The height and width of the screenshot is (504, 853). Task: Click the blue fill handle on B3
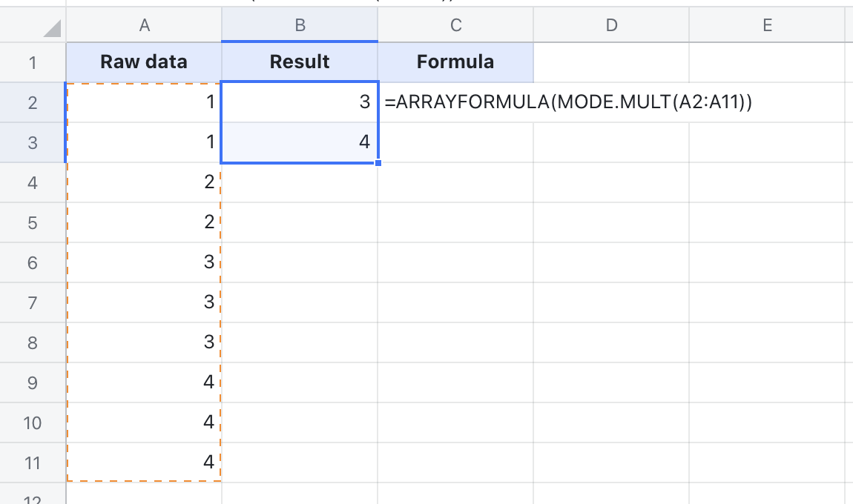point(378,162)
